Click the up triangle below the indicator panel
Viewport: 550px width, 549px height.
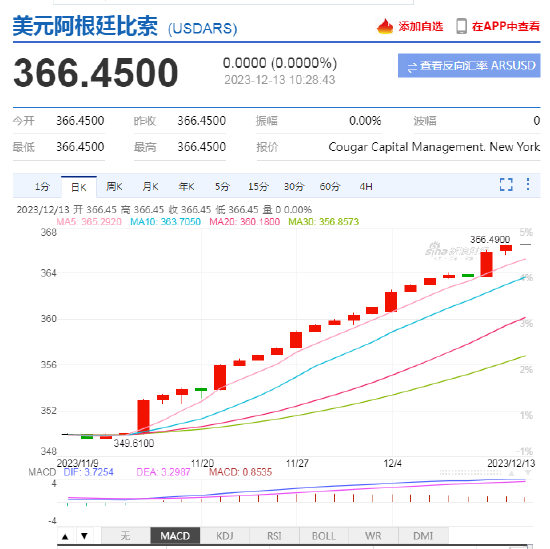pyautogui.click(x=65, y=536)
